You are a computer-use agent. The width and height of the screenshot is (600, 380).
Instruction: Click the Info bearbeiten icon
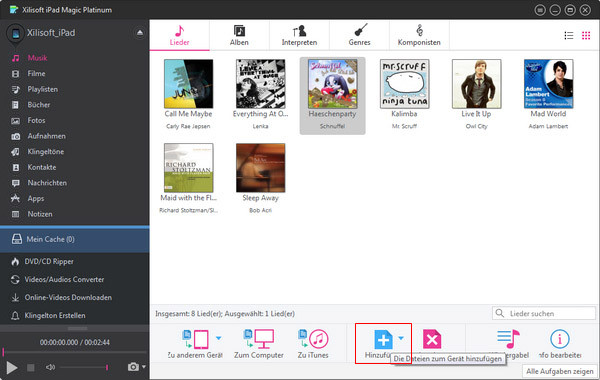[560, 339]
